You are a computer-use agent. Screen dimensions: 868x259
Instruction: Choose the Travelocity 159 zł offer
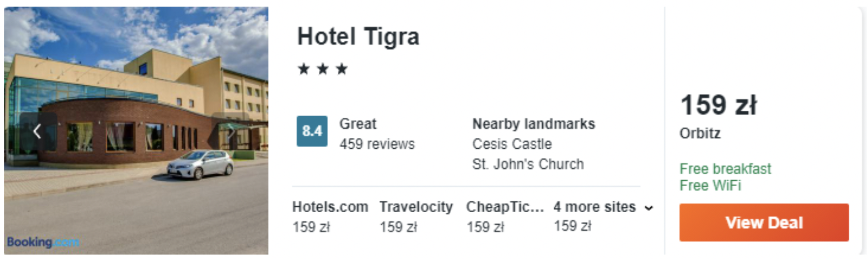416,217
